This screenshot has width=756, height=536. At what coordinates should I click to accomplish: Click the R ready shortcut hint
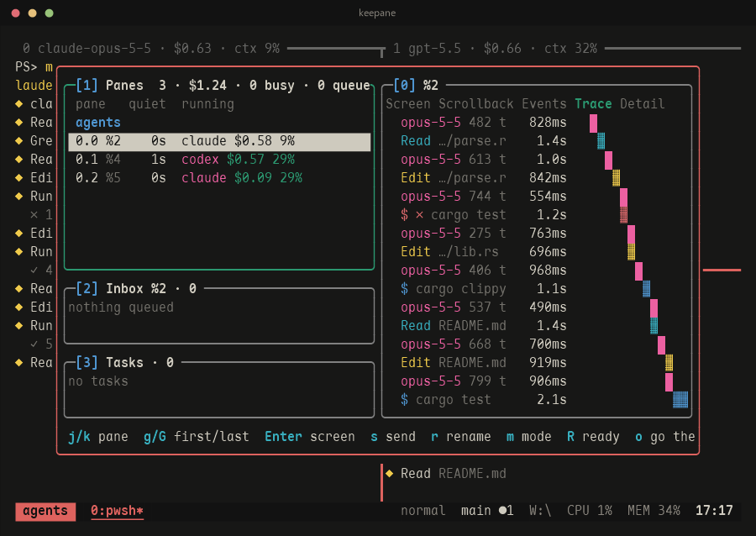(x=593, y=437)
